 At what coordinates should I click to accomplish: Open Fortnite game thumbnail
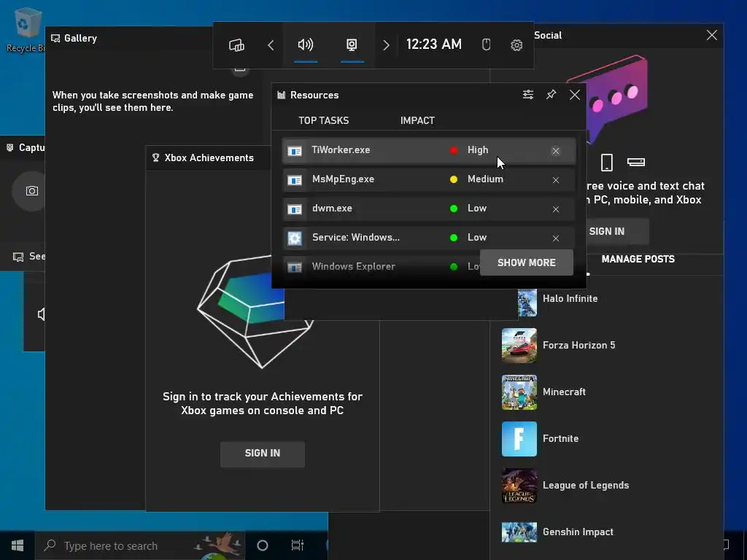[x=519, y=439]
